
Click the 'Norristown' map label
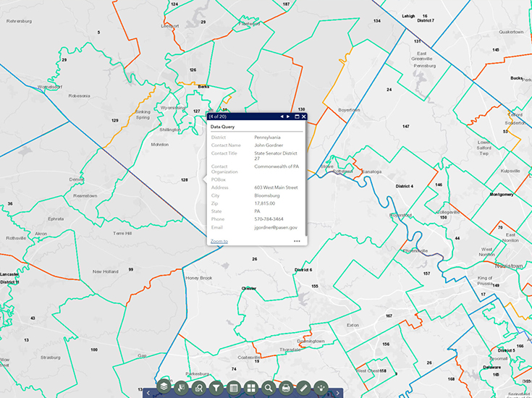pos(509,266)
